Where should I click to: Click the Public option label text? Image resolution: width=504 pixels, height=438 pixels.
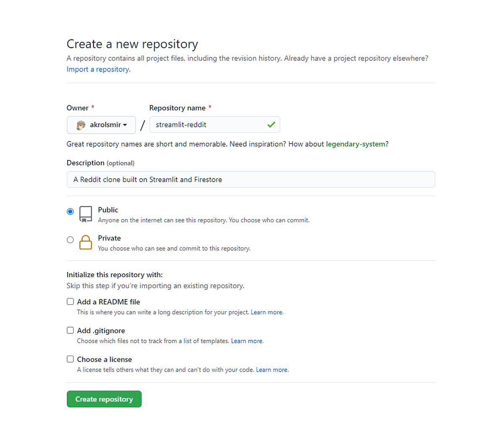point(108,210)
